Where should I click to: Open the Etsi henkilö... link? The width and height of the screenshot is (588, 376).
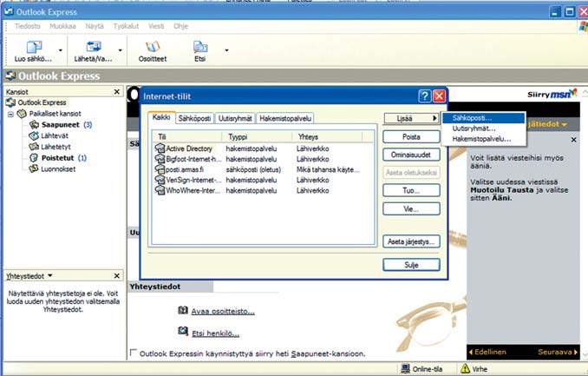pyautogui.click(x=216, y=333)
